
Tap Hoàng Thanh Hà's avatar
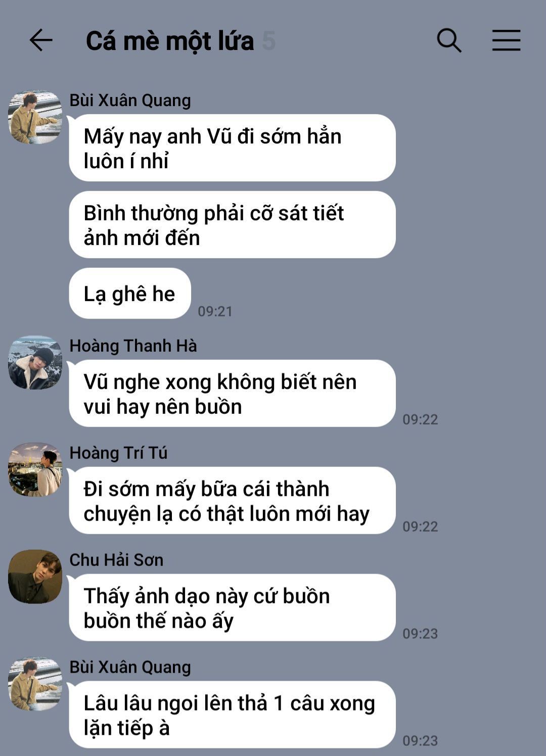pyautogui.click(x=35, y=363)
